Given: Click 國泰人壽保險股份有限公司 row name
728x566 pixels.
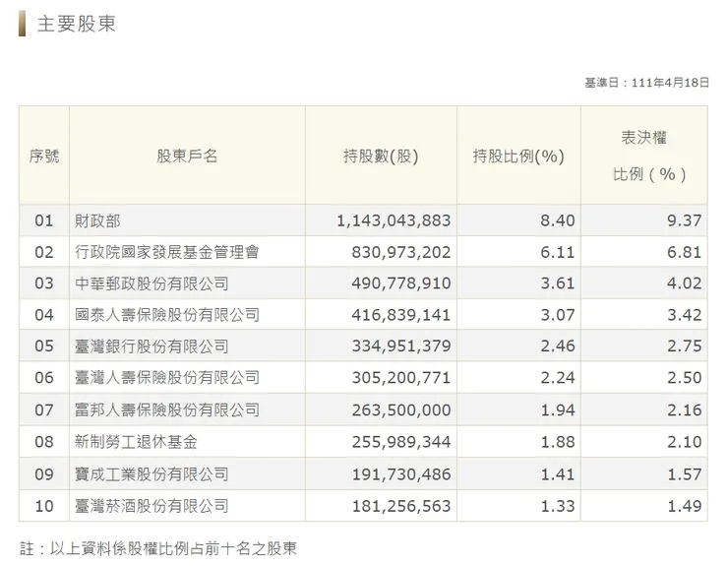Looking at the screenshot, I should (167, 315).
